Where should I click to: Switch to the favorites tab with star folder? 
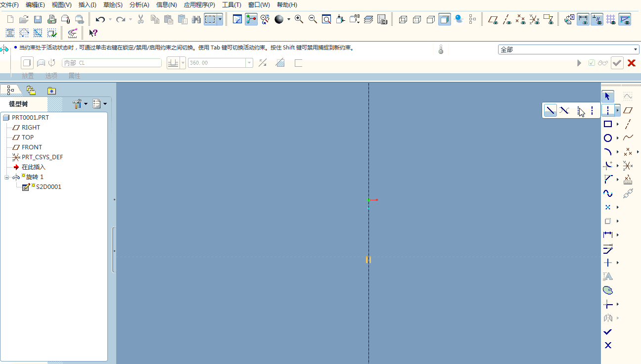tap(51, 90)
